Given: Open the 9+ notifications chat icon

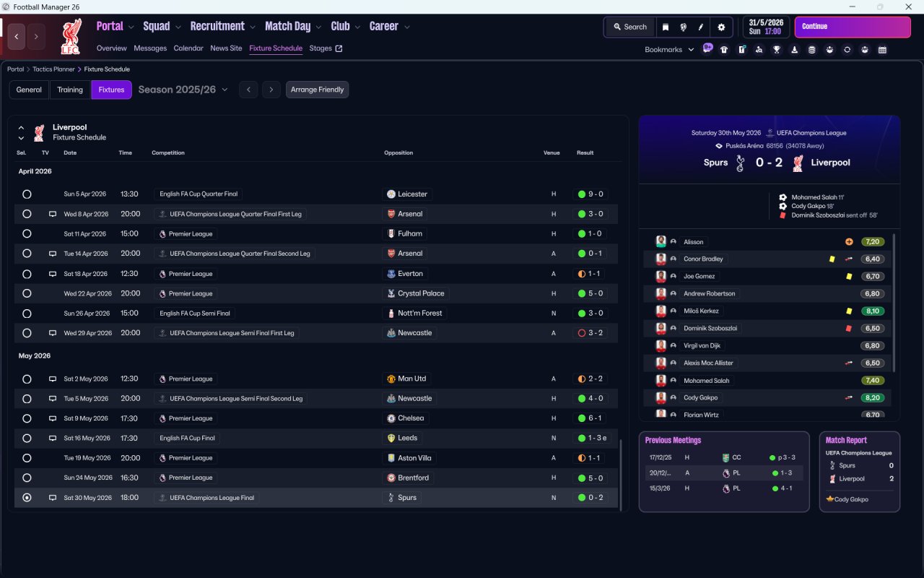Looking at the screenshot, I should [x=707, y=48].
